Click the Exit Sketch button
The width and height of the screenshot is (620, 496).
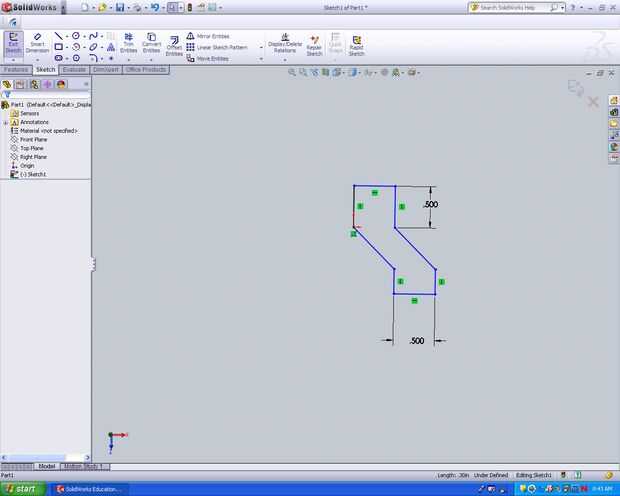pyautogui.click(x=13, y=44)
